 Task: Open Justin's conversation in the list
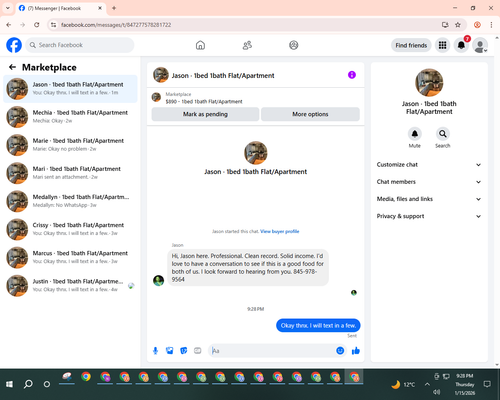tap(70, 286)
